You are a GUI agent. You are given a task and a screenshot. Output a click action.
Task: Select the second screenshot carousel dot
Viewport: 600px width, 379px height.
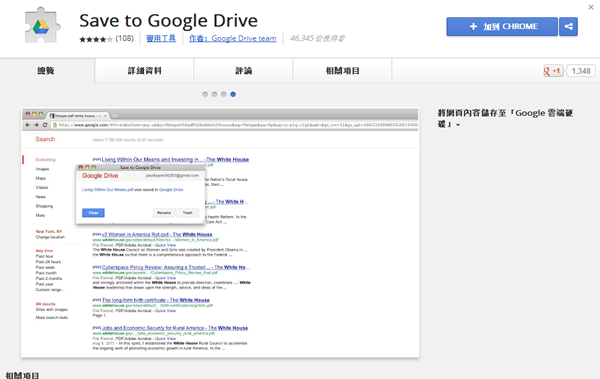pos(214,94)
